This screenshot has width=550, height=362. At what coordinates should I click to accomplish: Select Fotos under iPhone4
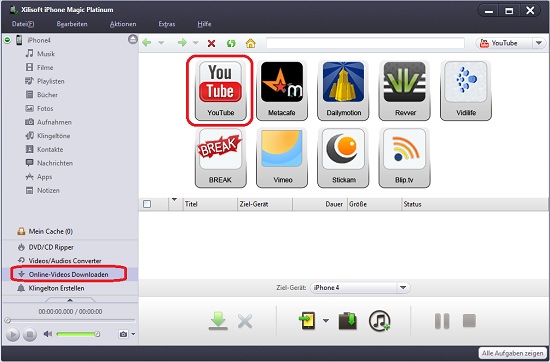coord(45,108)
